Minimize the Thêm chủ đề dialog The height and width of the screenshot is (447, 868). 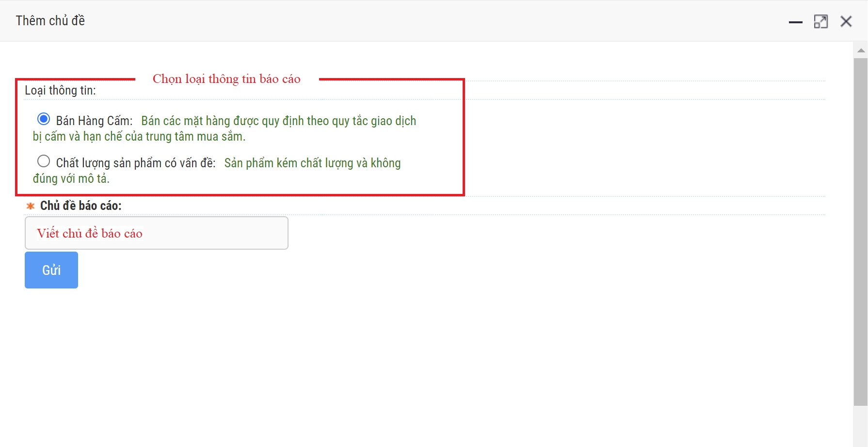(795, 22)
